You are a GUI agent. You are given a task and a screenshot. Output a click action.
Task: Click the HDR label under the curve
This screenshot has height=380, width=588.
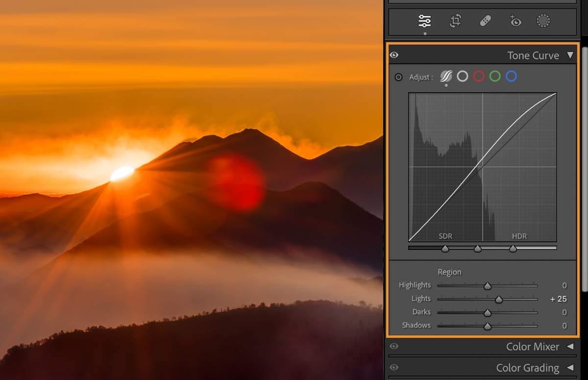519,236
